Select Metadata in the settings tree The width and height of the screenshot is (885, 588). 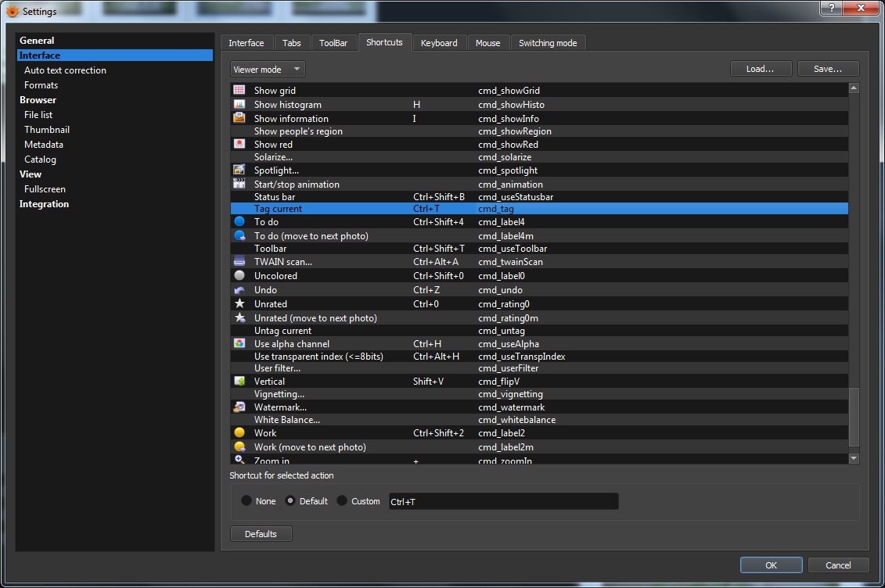point(44,145)
